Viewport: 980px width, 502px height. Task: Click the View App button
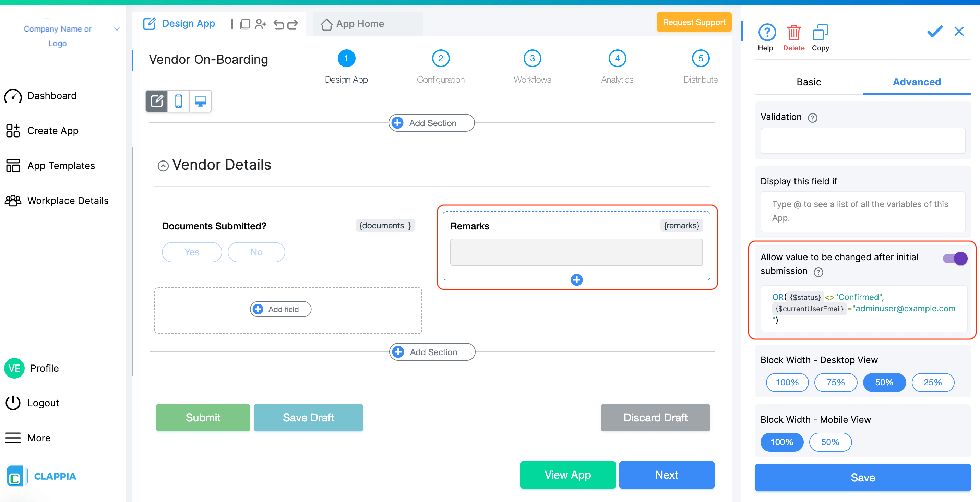(567, 475)
